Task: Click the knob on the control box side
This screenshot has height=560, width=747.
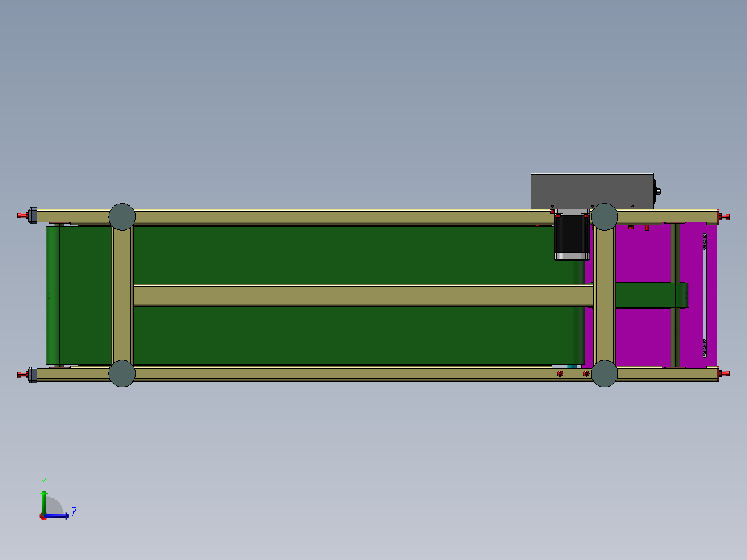Action: [x=658, y=191]
